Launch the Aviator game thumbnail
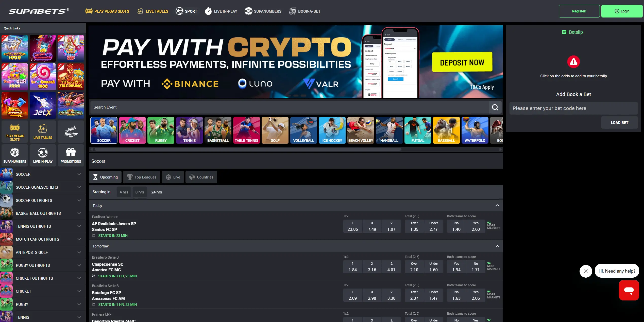This screenshot has height=322, width=644. tap(71, 131)
